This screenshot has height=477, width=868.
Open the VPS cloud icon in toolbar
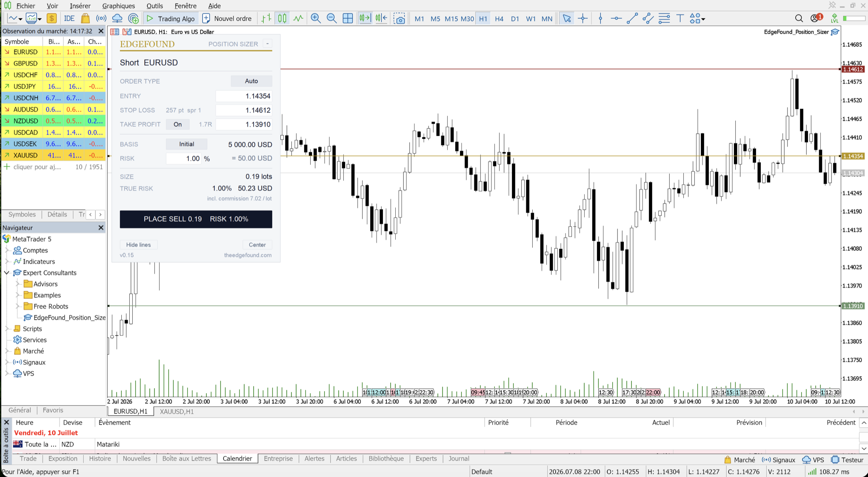[x=117, y=18]
